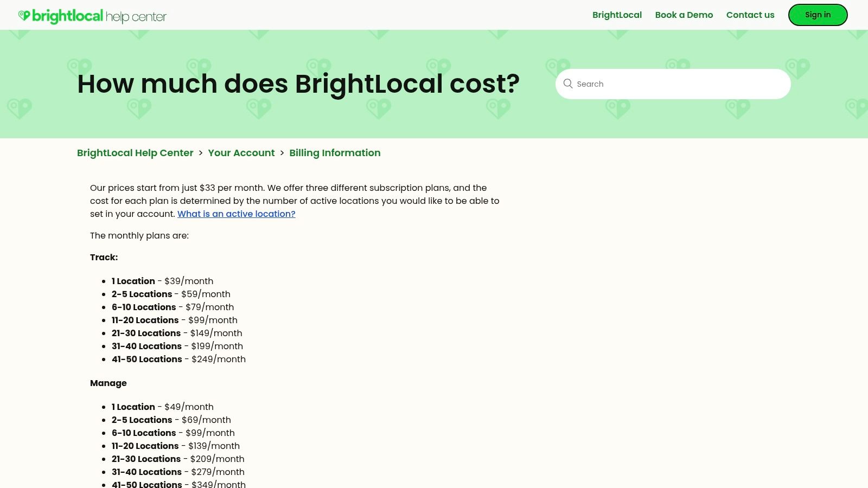
Task: Click the search magnifier icon
Action: click(568, 84)
